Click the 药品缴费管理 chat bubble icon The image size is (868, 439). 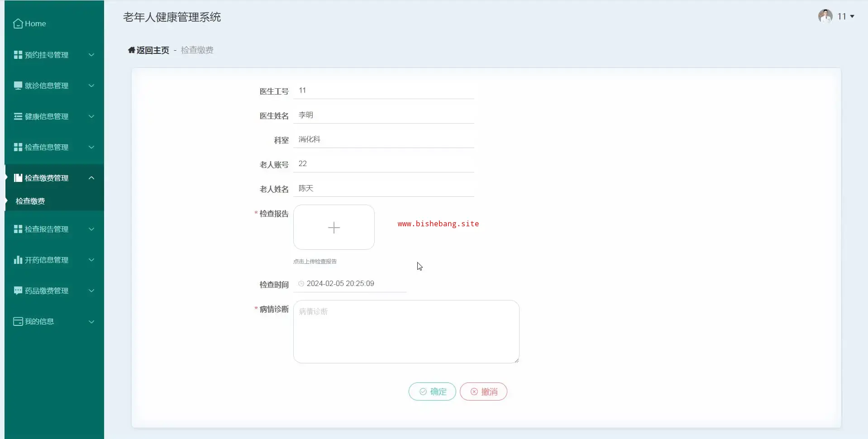[x=18, y=291]
